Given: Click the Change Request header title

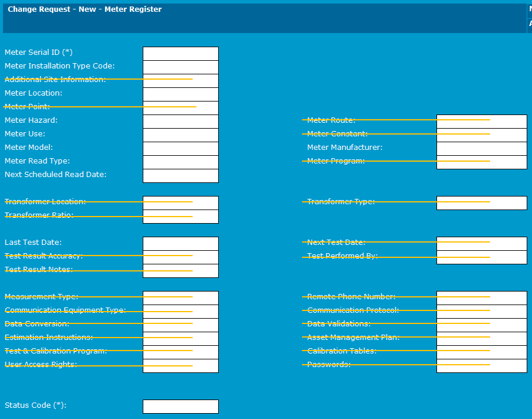Looking at the screenshot, I should [x=84, y=9].
